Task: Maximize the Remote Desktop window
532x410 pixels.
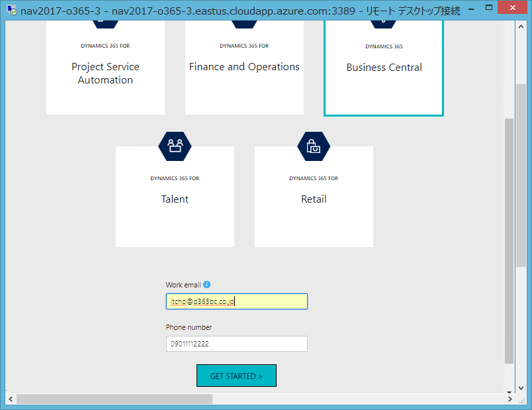Action: pyautogui.click(x=489, y=7)
